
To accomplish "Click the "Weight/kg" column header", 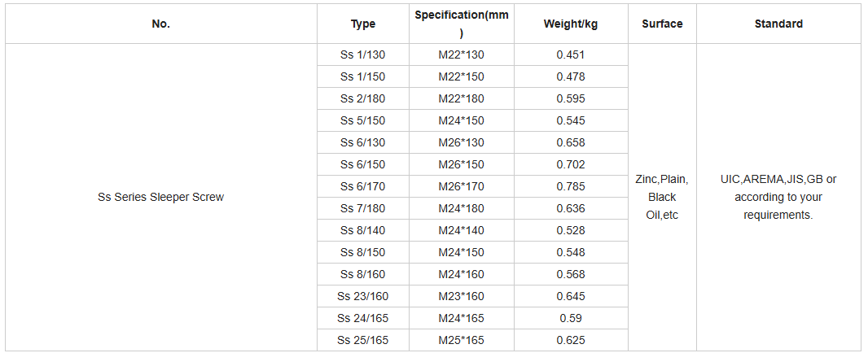I will 570,24.
